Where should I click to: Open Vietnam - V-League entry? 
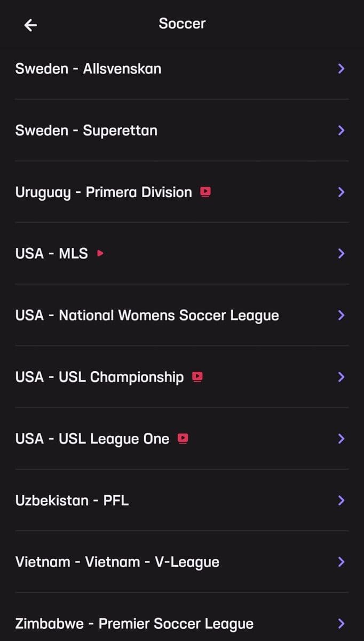(x=117, y=562)
